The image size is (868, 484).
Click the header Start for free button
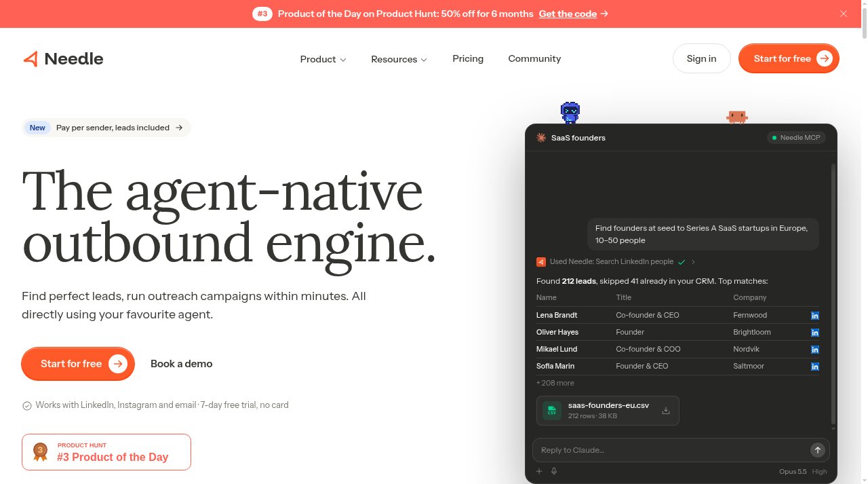click(789, 58)
